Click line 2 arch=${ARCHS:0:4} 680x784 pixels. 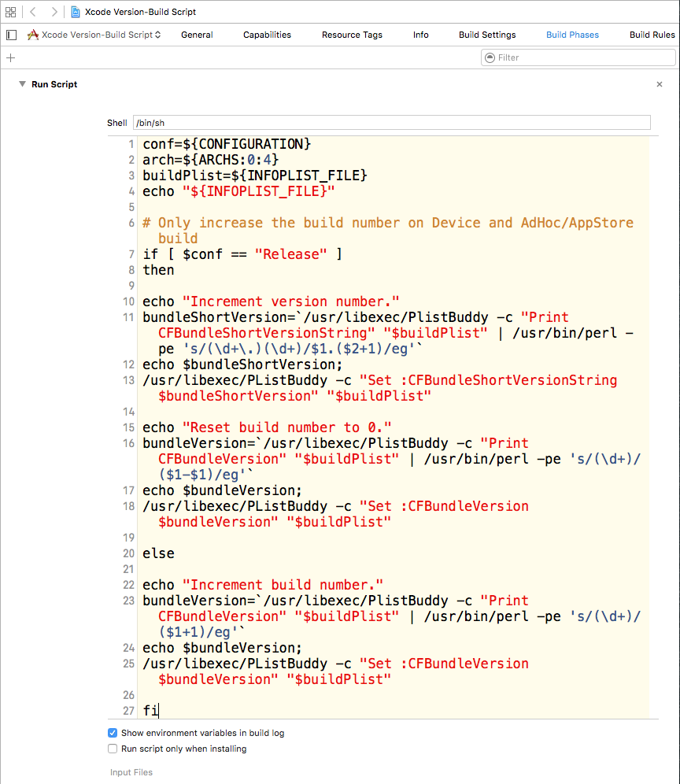pos(210,160)
